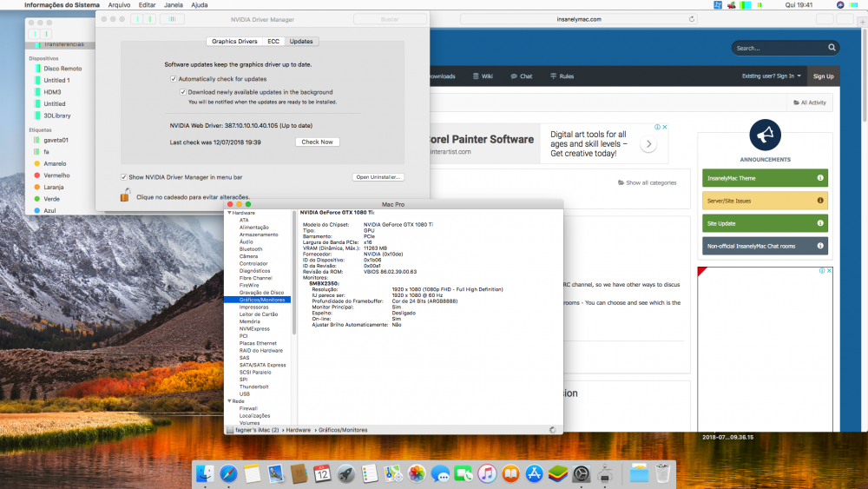
Task: Open Existing user Sign In dropdown
Action: pyautogui.click(x=771, y=76)
